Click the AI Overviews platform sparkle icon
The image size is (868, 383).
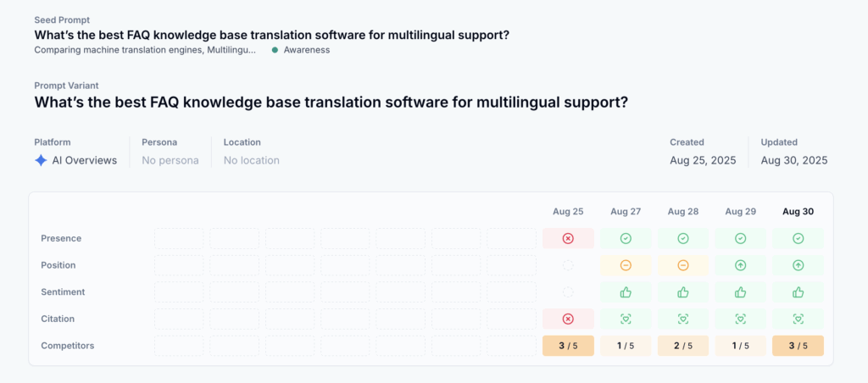click(x=41, y=160)
